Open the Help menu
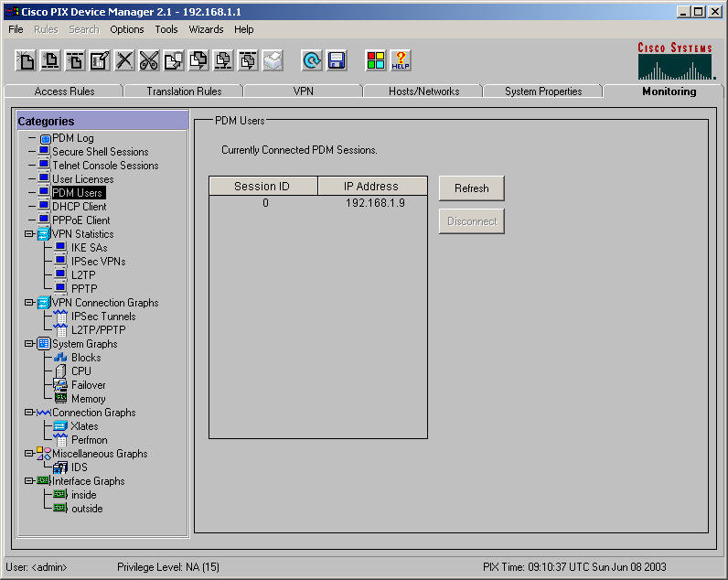This screenshot has width=728, height=580. [x=244, y=29]
